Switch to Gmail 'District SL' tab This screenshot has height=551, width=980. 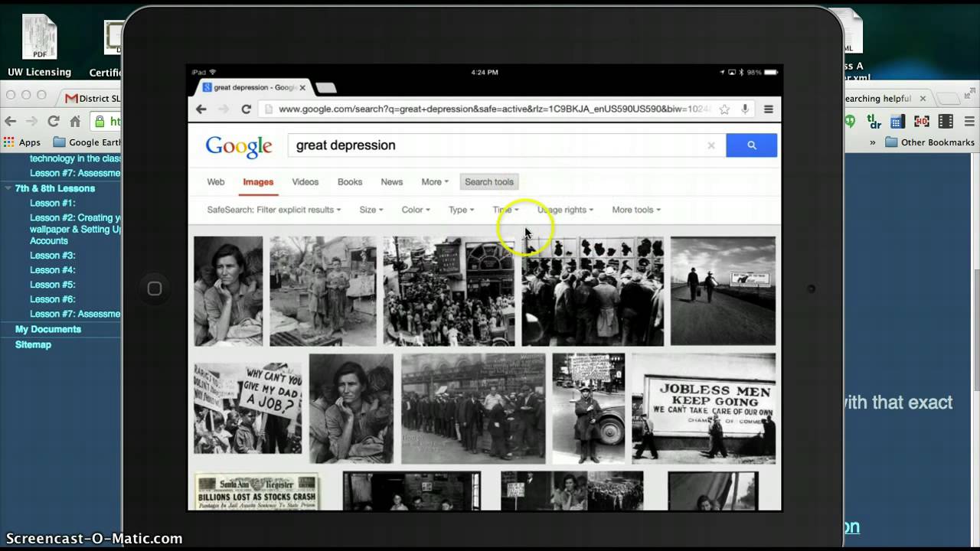coord(93,98)
